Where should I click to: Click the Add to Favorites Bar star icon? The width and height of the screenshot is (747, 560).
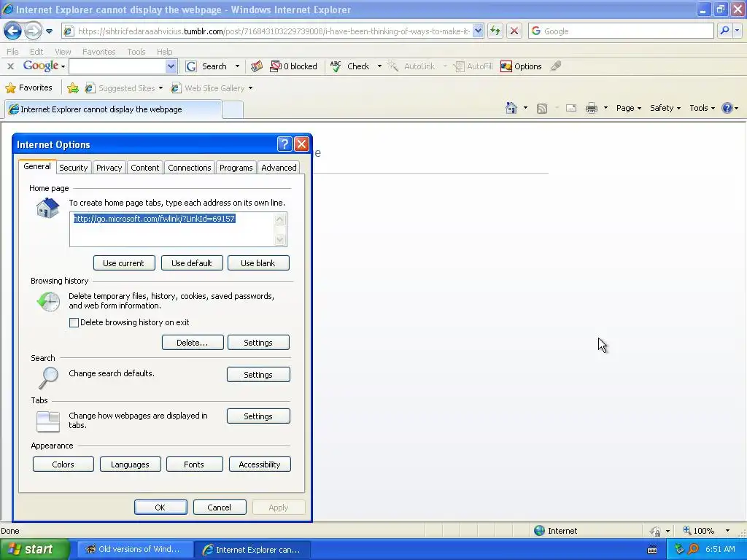tap(73, 87)
